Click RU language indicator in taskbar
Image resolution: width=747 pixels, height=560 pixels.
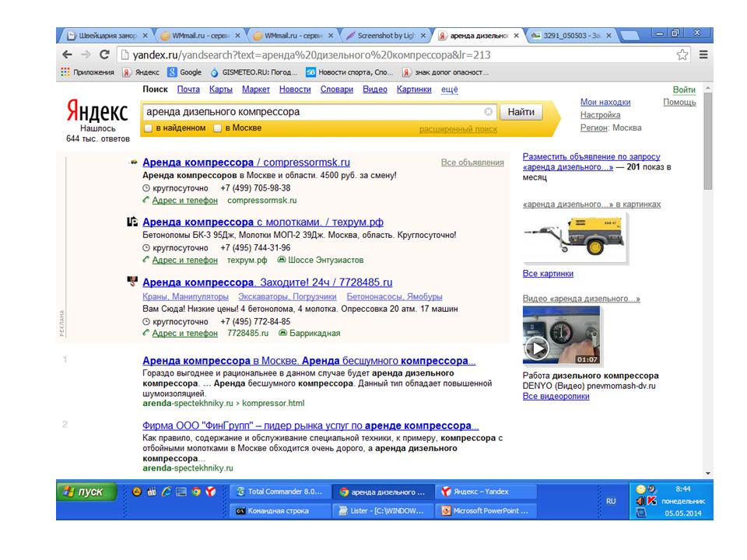point(611,501)
